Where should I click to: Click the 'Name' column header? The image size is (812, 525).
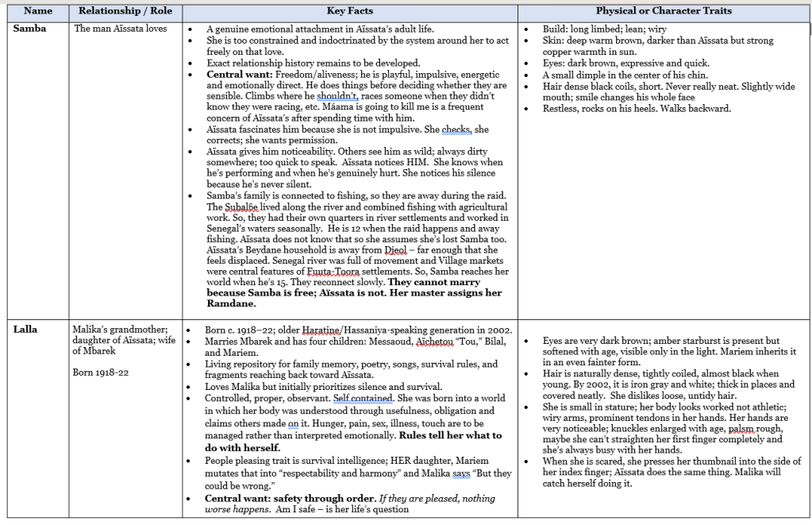point(38,11)
